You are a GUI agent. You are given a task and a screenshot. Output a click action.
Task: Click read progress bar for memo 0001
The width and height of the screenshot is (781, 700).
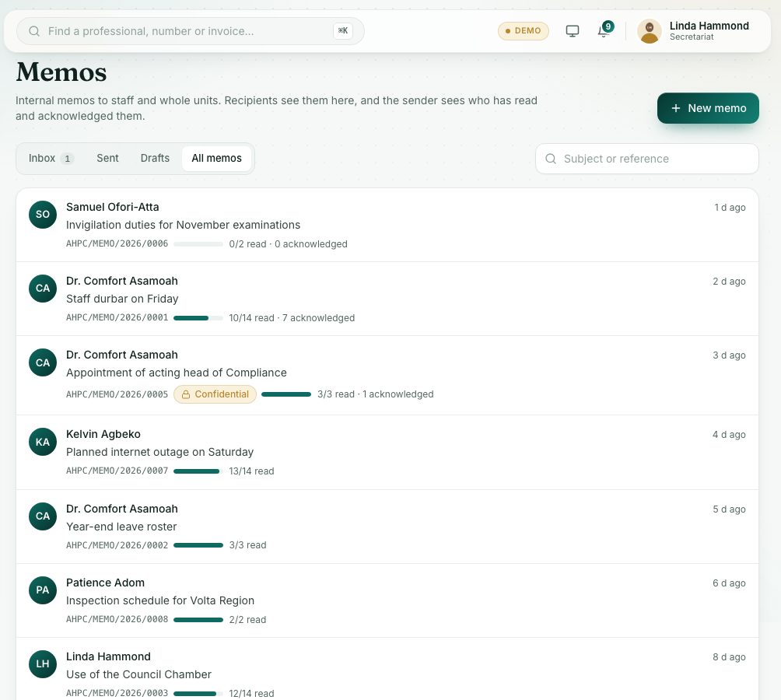point(198,318)
